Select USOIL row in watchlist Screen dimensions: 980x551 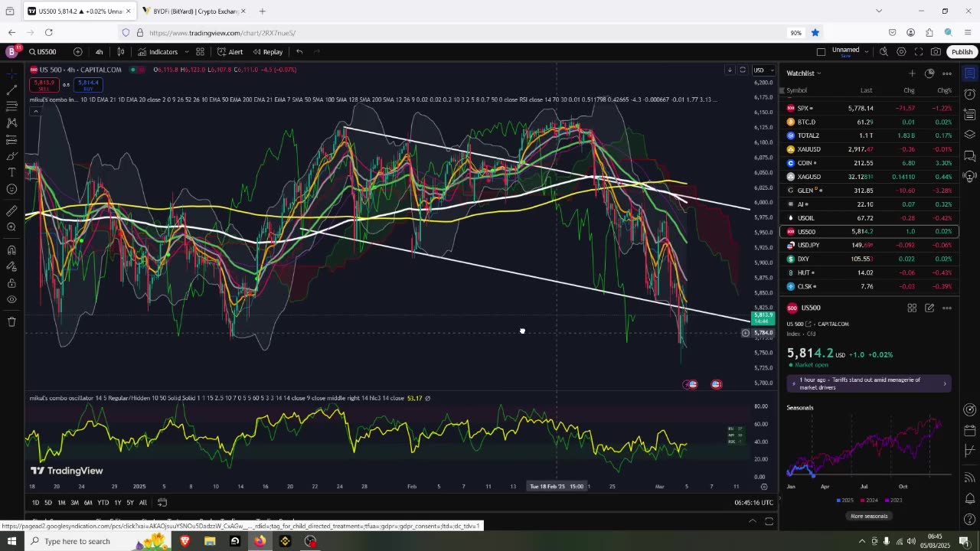point(869,218)
